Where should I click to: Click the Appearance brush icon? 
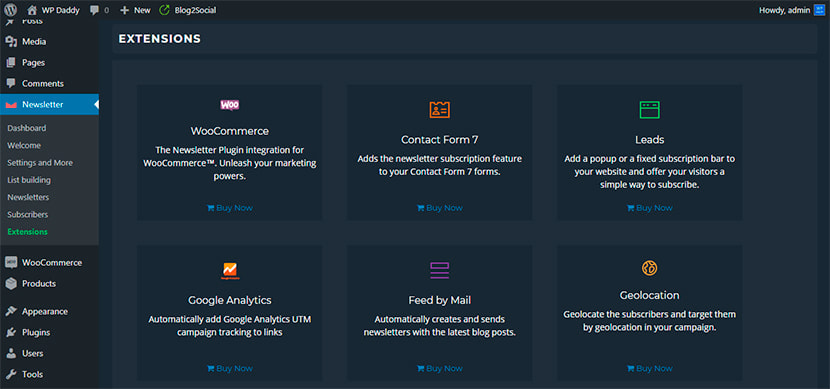click(11, 311)
